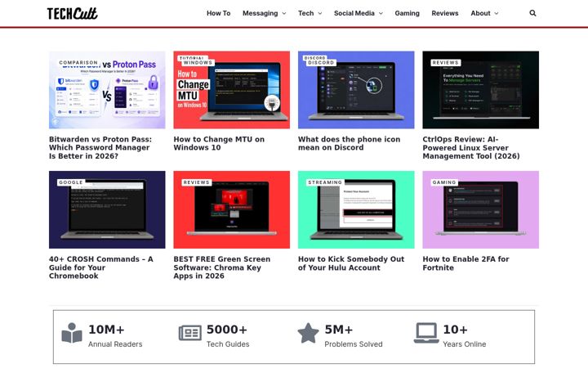The height and width of the screenshot is (368, 588).
Task: Click the GAMING category tag
Action: tap(444, 182)
